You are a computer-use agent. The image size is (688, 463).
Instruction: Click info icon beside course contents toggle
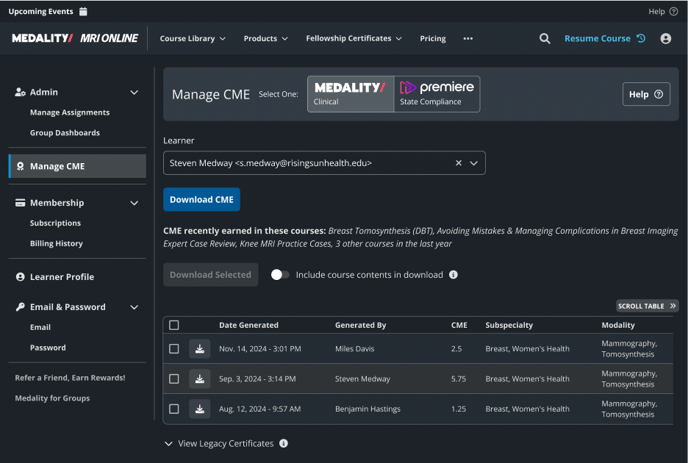pos(453,275)
